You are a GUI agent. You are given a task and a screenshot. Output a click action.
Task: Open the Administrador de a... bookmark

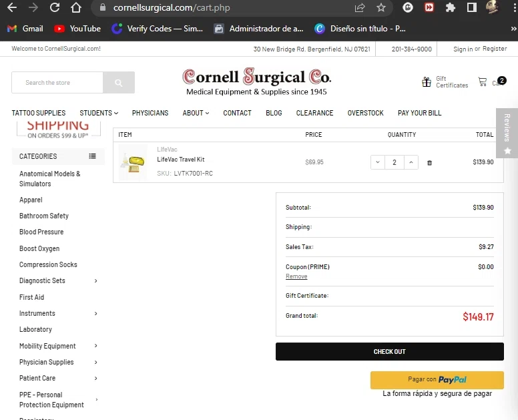[258, 29]
